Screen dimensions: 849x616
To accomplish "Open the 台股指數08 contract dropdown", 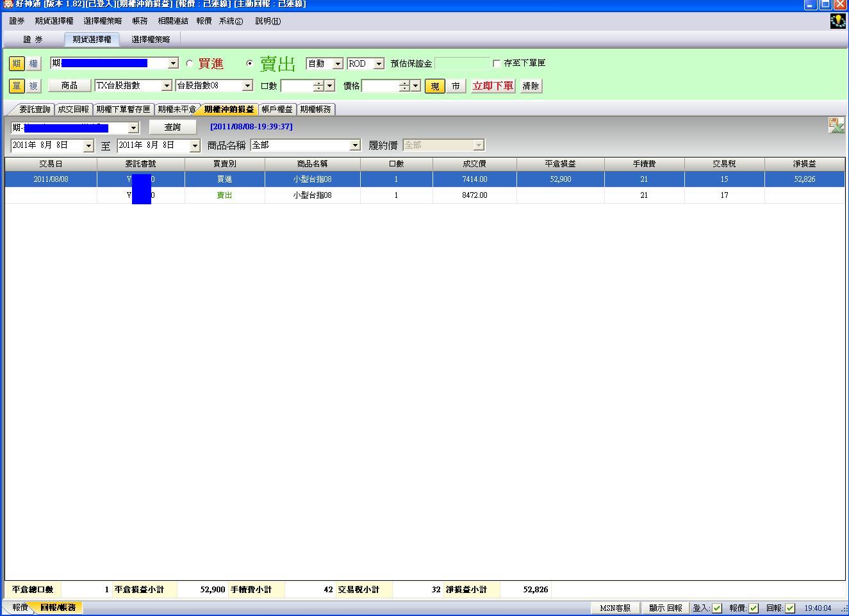I will 247,86.
